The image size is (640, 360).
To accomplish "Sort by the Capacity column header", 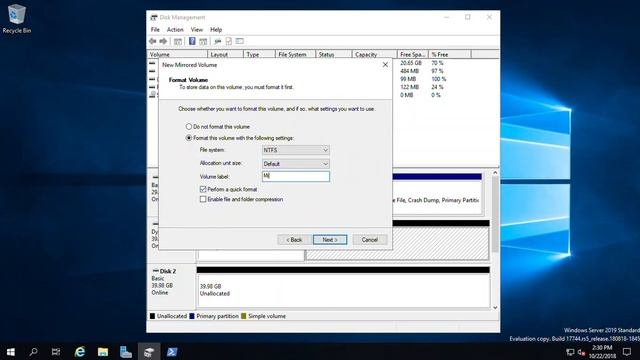I will click(x=374, y=54).
